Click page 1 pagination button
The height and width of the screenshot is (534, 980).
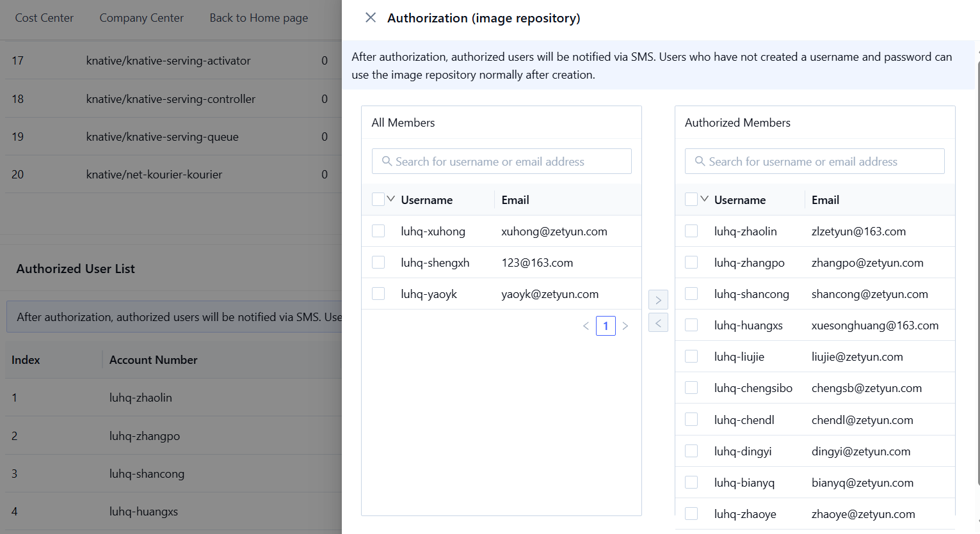(x=606, y=326)
